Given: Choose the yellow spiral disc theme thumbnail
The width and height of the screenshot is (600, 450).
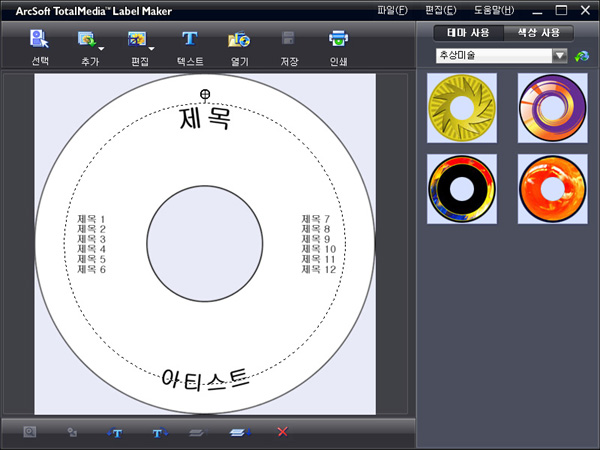Looking at the screenshot, I should pyautogui.click(x=462, y=108).
